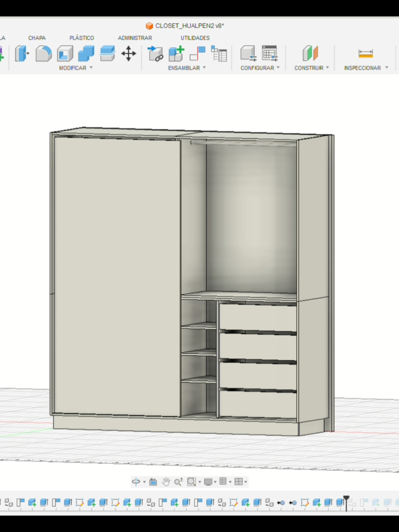This screenshot has width=399, height=532.
Task: Select the Measure ruler icon
Action: click(x=366, y=54)
